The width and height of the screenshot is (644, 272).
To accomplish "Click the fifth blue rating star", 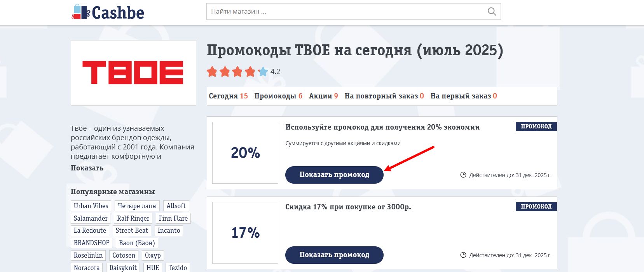I will pyautogui.click(x=263, y=72).
